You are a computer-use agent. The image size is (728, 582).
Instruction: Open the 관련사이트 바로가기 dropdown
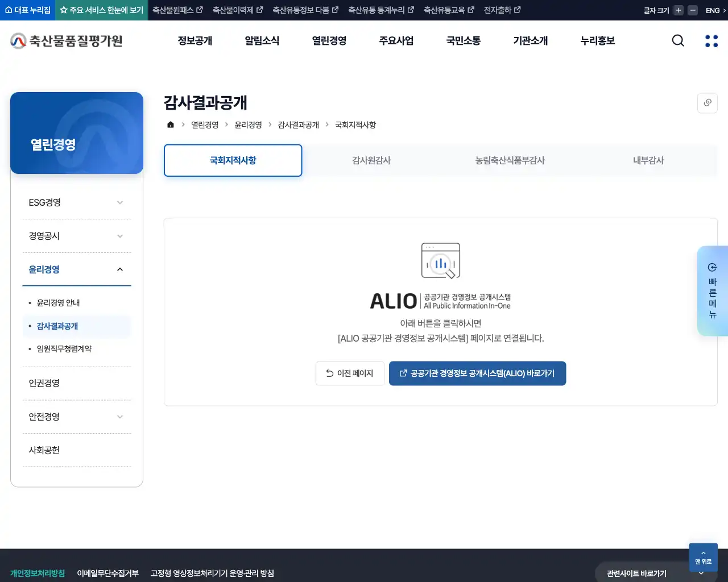[x=656, y=573]
